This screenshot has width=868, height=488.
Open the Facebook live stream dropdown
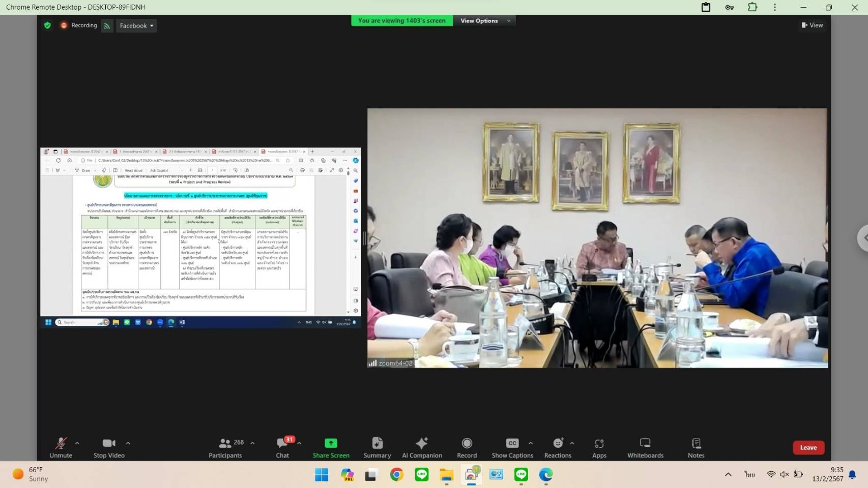(x=136, y=25)
